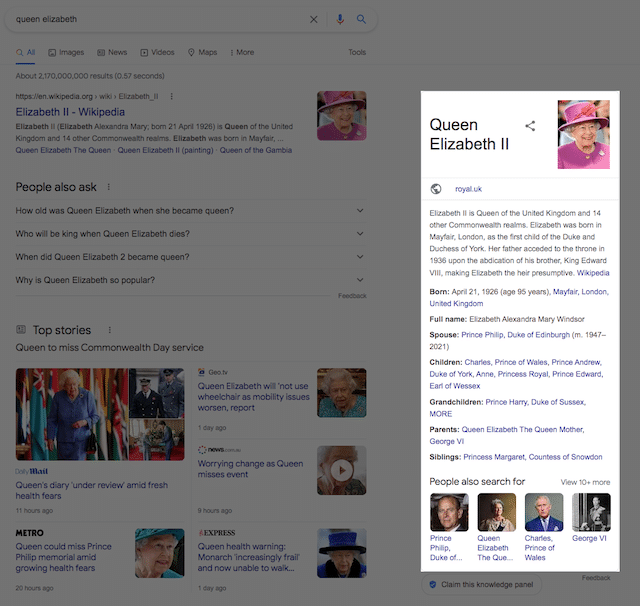Click the large Daily Mail story image
The width and height of the screenshot is (640, 606).
[x=100, y=414]
